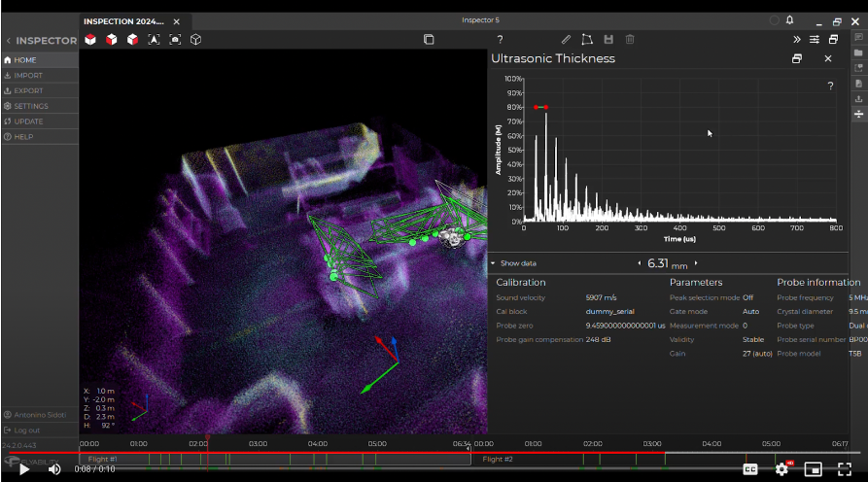Image resolution: width=868 pixels, height=482 pixels.
Task: Select the thickness measurement icon in right sidebar
Action: coord(858,114)
